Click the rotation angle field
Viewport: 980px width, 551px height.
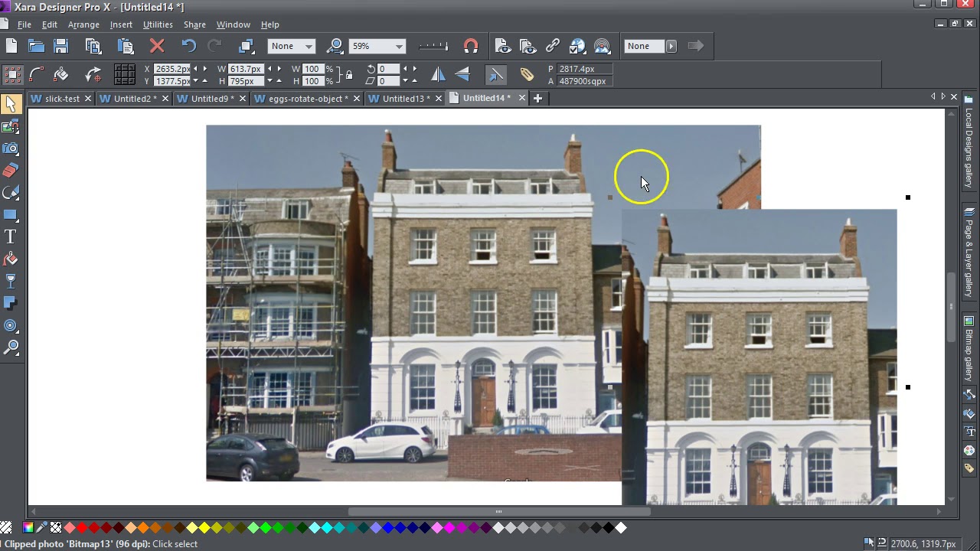(x=388, y=69)
